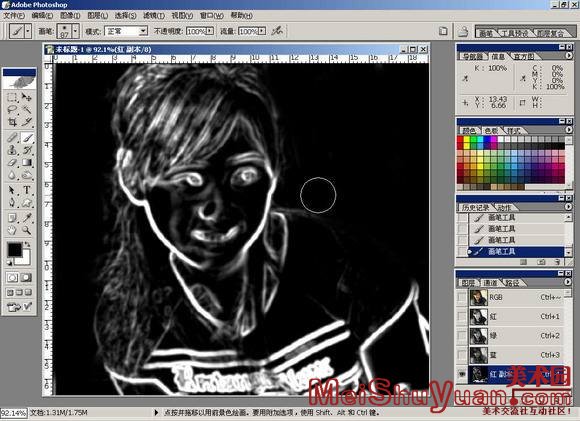This screenshot has height=421, width=580.
Task: Set the background color swatch
Action: (x=25, y=259)
